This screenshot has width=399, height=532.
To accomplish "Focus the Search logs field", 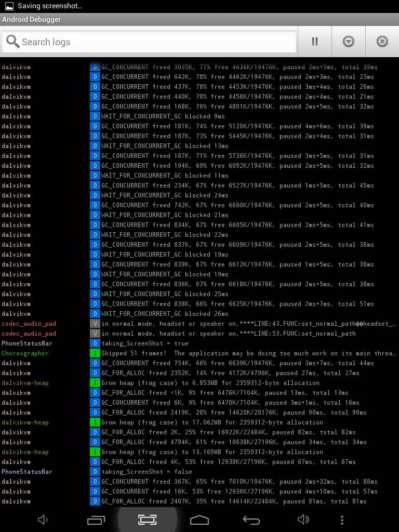I will coord(149,42).
